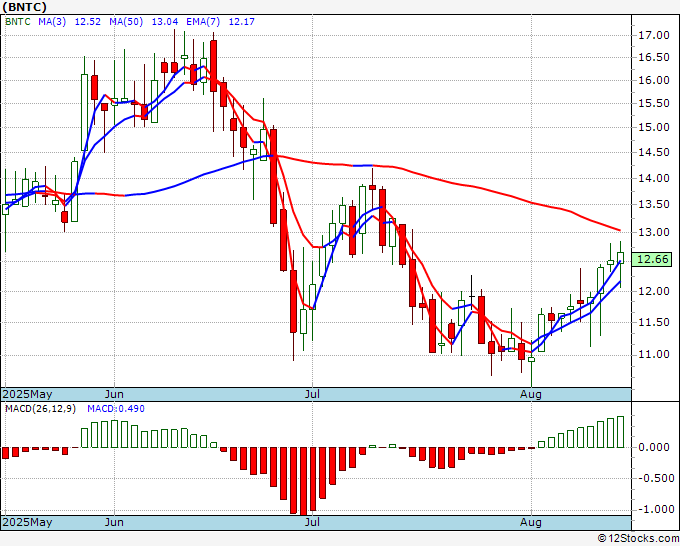Click the EMA(7) value 12.17
This screenshot has height=546, width=680.
click(x=242, y=22)
